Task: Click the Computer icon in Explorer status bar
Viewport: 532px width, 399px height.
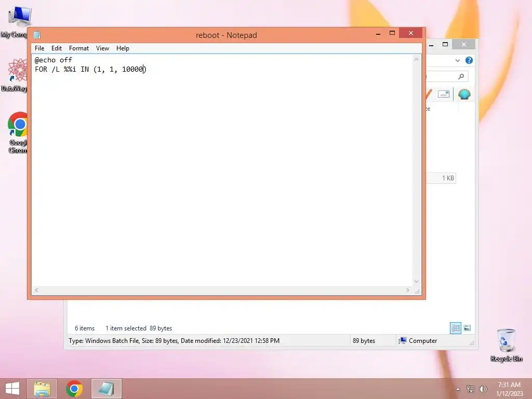Action: [x=403, y=341]
